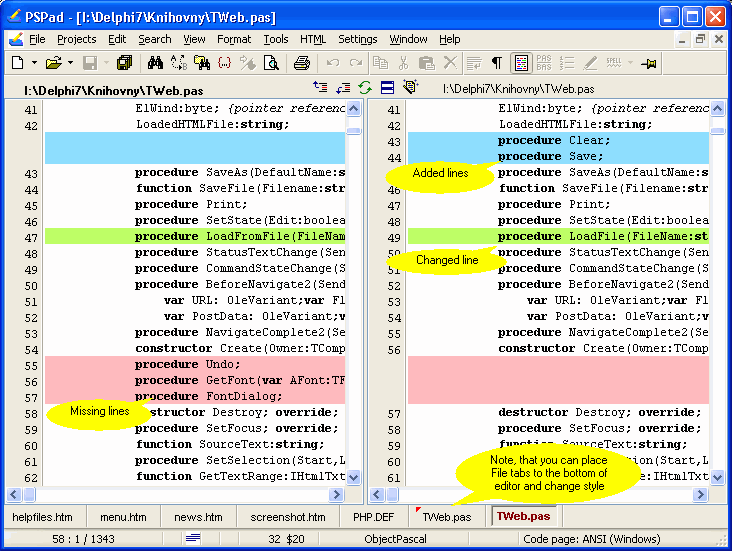Screen dimensions: 732x551
Task: Switch to the screenshot.htm file tab
Action: click(287, 517)
